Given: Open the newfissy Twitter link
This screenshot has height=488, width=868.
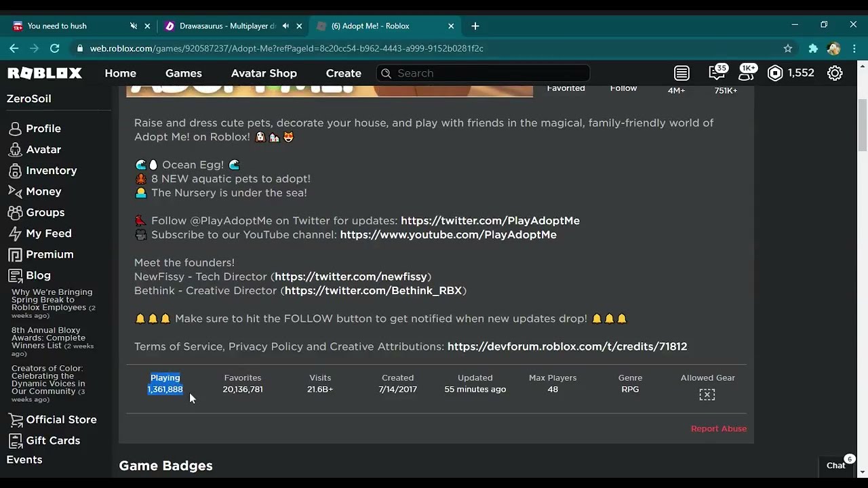Looking at the screenshot, I should (x=351, y=277).
